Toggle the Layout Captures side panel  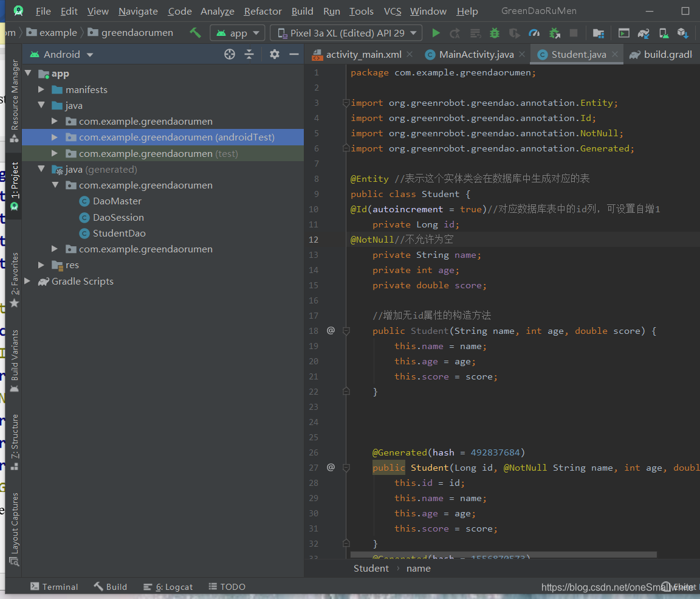(15, 529)
